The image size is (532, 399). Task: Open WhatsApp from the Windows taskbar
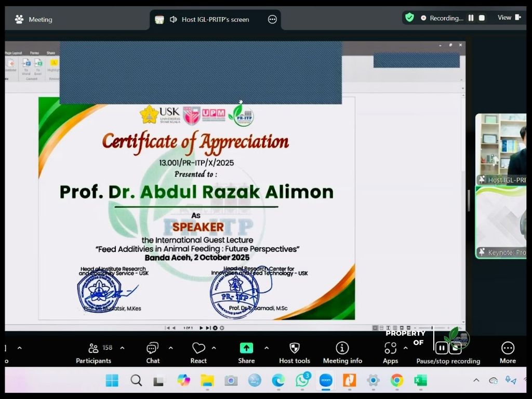coord(302,381)
